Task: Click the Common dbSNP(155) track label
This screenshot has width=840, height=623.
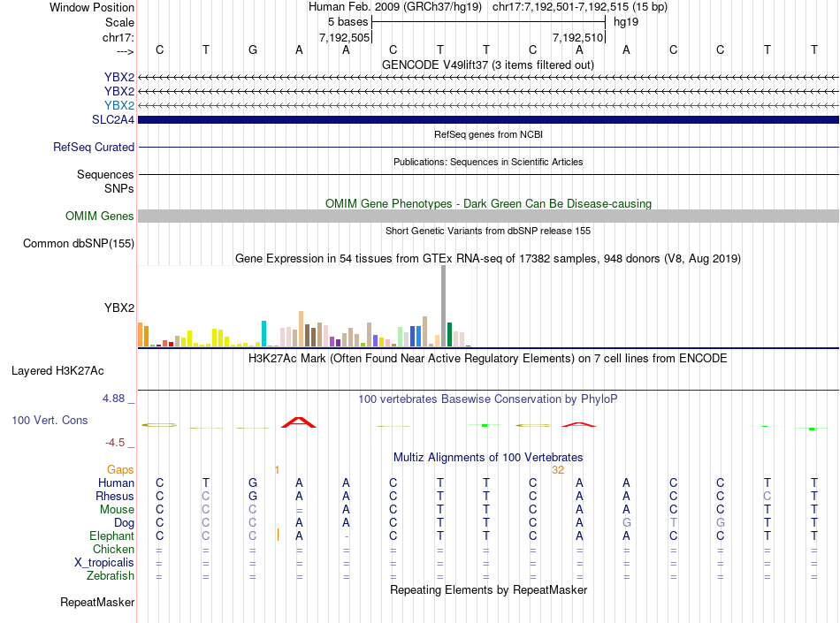Action: (x=79, y=244)
